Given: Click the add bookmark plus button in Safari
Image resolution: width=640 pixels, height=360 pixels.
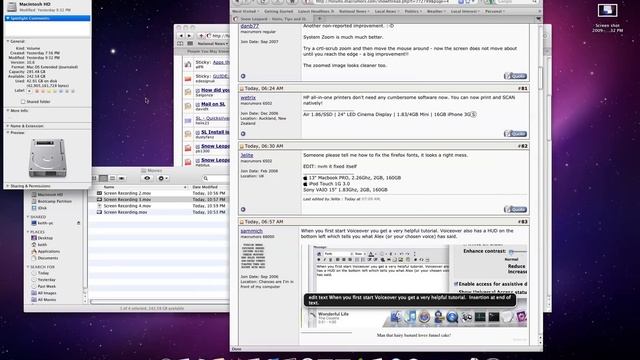Looking at the screenshot, I should [x=201, y=36].
